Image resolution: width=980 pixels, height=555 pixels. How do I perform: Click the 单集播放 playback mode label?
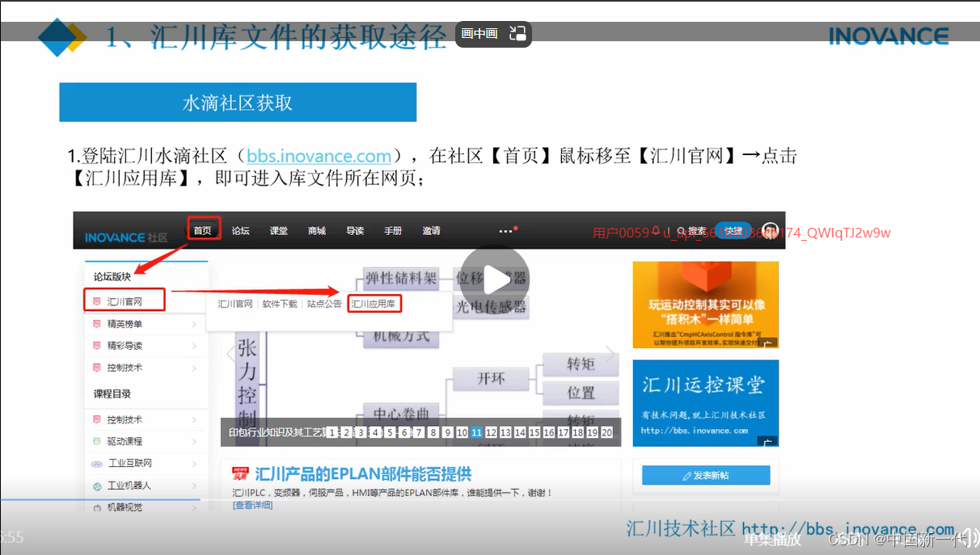[772, 540]
